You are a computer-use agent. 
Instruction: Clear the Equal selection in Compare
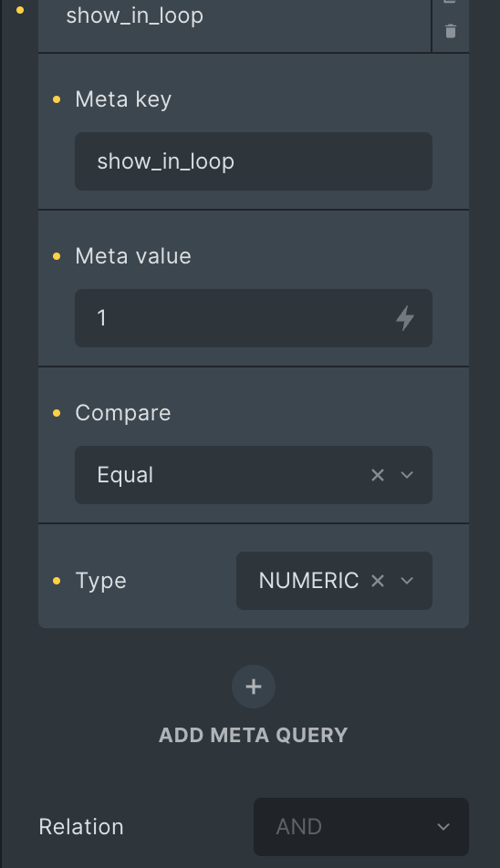pos(378,475)
